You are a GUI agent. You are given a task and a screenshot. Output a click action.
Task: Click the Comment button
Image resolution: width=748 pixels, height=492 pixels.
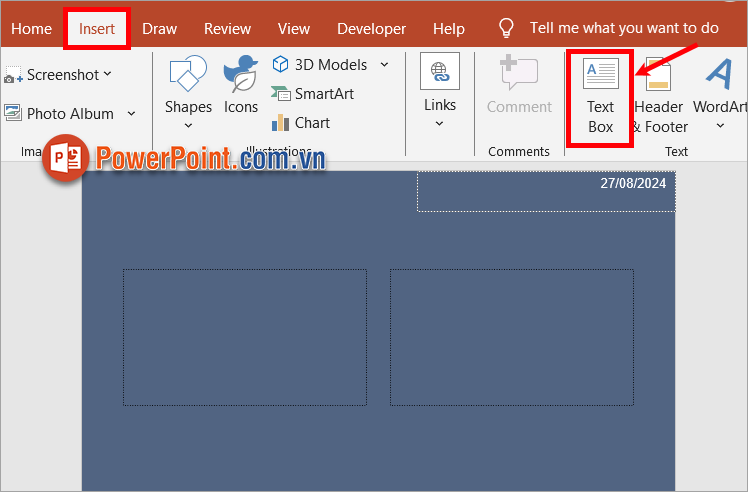[519, 84]
